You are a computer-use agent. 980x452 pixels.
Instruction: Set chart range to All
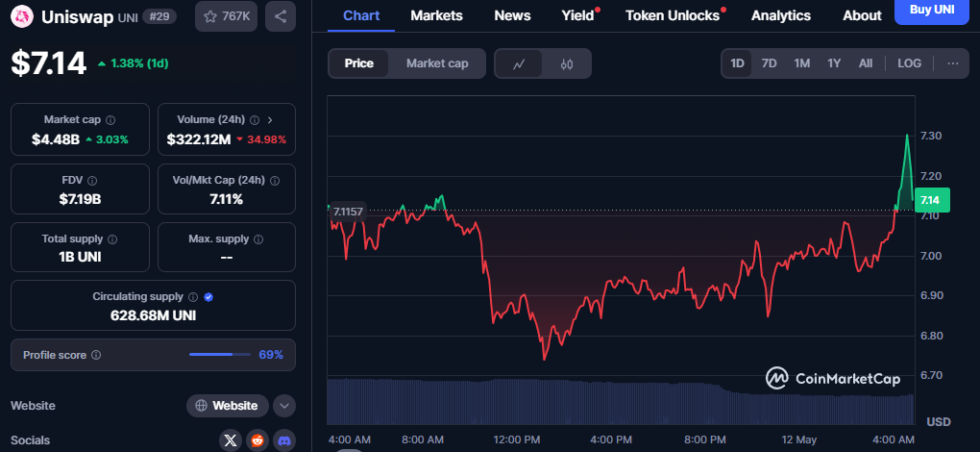pyautogui.click(x=866, y=63)
